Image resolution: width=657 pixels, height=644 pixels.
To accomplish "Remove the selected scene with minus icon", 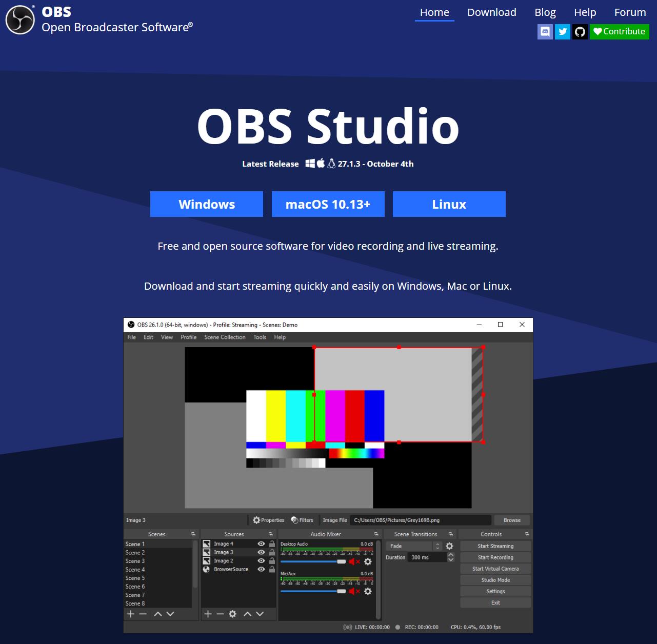I will [143, 614].
